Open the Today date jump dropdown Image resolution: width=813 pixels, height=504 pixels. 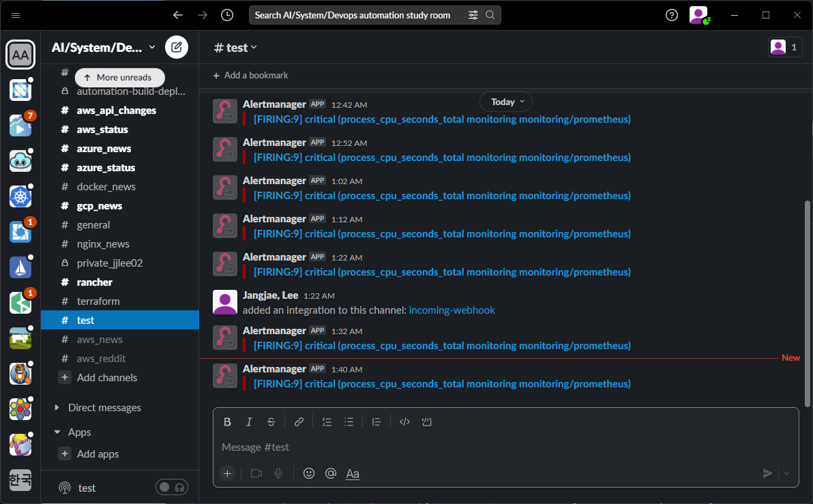506,102
